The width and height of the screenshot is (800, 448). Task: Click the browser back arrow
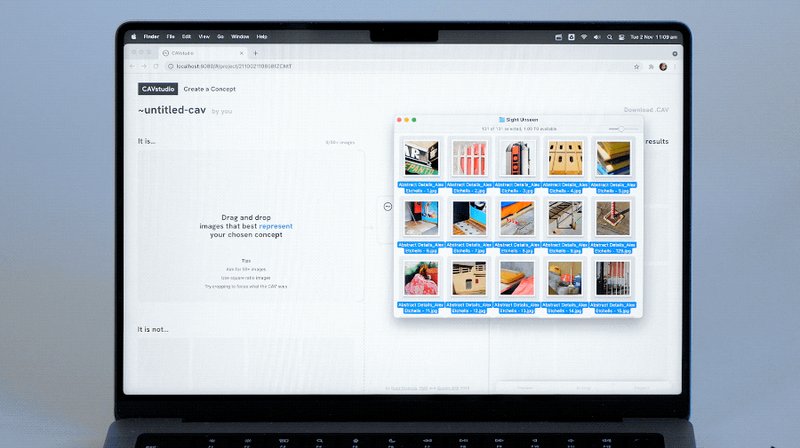coord(132,66)
